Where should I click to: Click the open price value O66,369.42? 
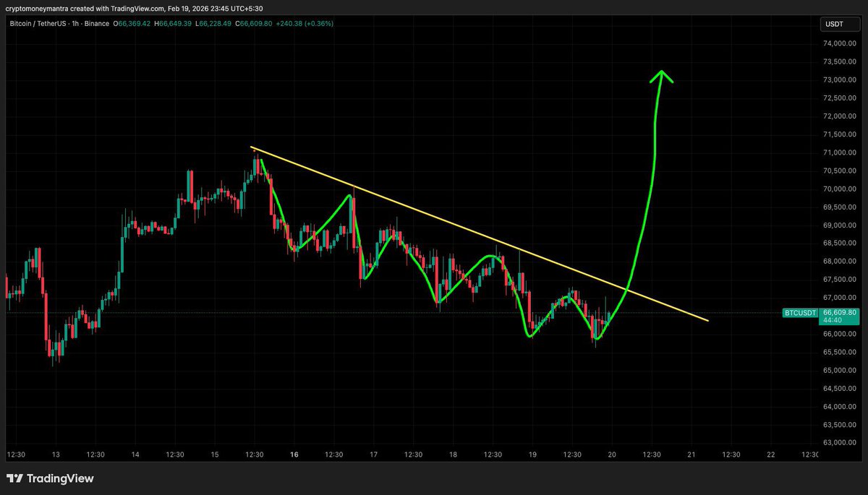(x=132, y=23)
